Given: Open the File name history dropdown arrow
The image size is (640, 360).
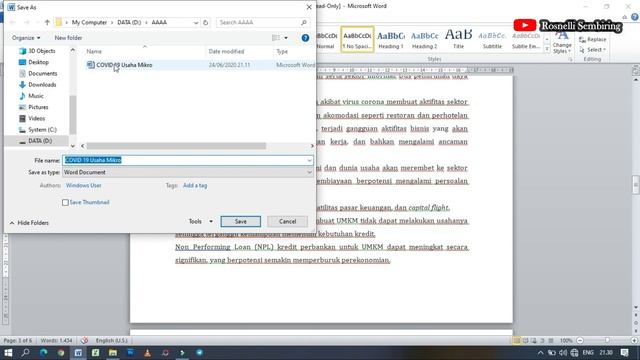Looking at the screenshot, I should pyautogui.click(x=309, y=160).
